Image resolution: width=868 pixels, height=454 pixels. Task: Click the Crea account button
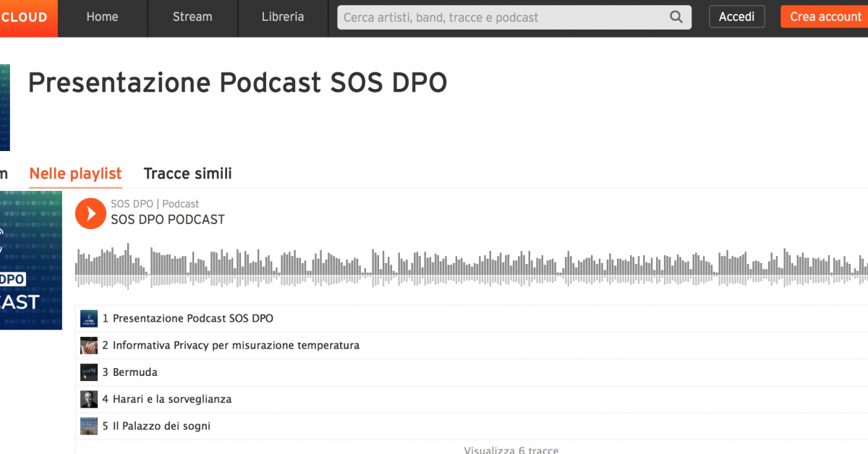(x=825, y=17)
